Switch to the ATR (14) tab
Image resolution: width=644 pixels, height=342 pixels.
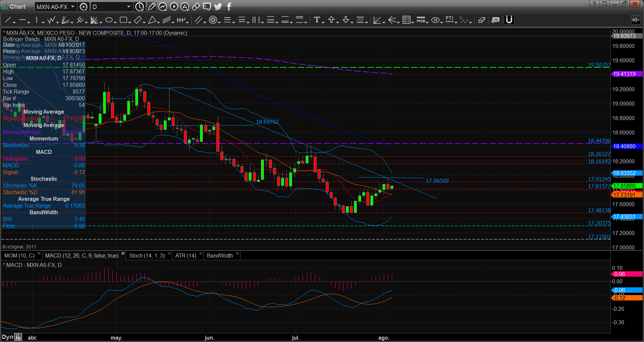point(186,255)
